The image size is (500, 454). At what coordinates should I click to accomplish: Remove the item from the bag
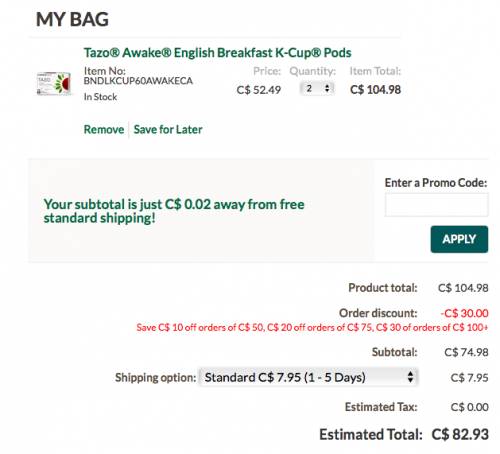pos(104,129)
